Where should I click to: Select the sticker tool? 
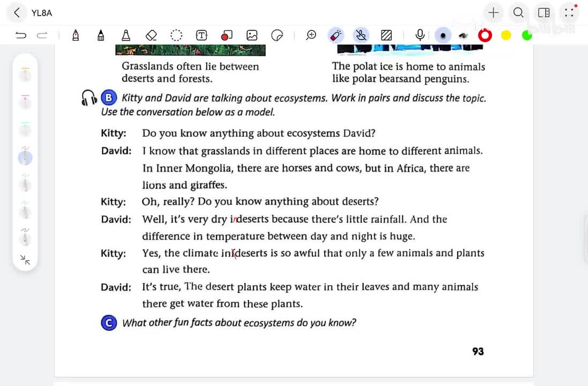pos(277,35)
